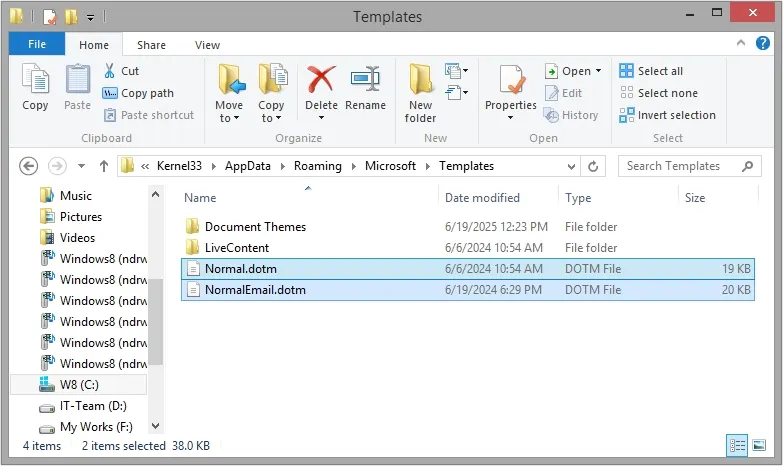This screenshot has height=466, width=783.
Task: Sort by the Name column header
Action: click(x=200, y=198)
